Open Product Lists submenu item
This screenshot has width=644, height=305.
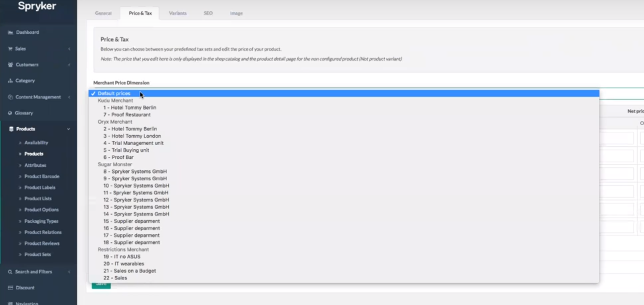[x=38, y=199]
